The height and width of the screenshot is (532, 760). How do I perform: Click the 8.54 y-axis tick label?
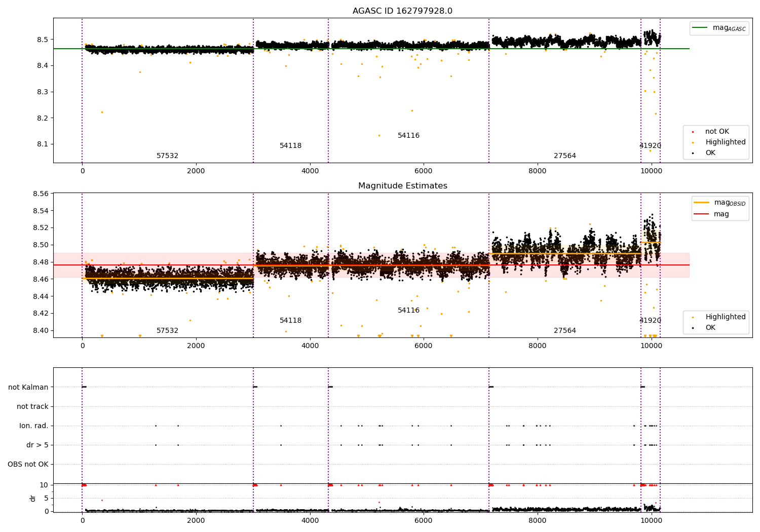point(41,211)
